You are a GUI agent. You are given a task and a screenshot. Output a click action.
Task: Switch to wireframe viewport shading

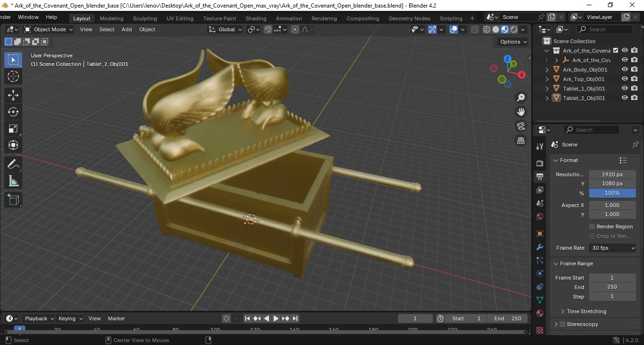coord(487,29)
